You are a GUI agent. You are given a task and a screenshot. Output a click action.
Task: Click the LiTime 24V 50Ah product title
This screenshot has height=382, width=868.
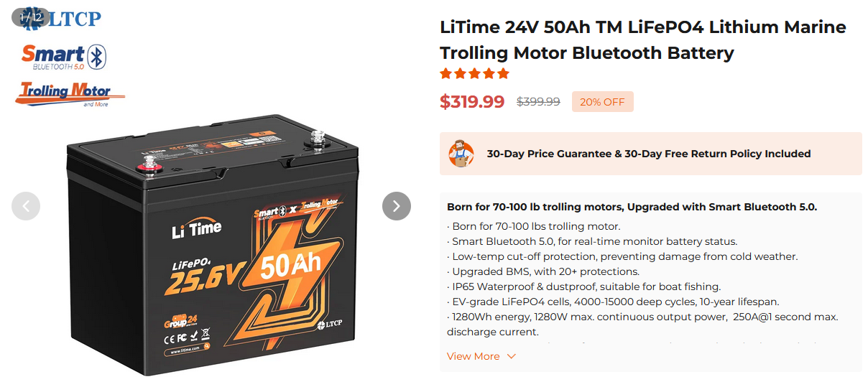tap(642, 40)
